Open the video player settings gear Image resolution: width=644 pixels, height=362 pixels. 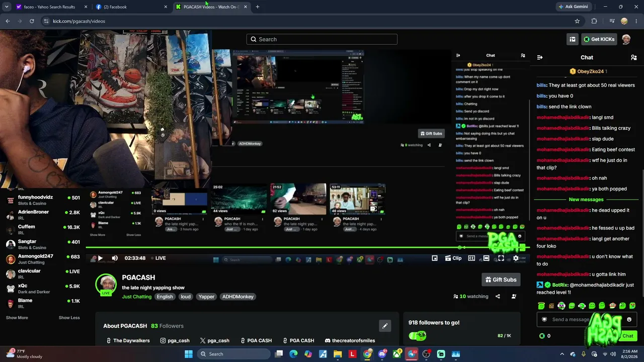coord(516,258)
